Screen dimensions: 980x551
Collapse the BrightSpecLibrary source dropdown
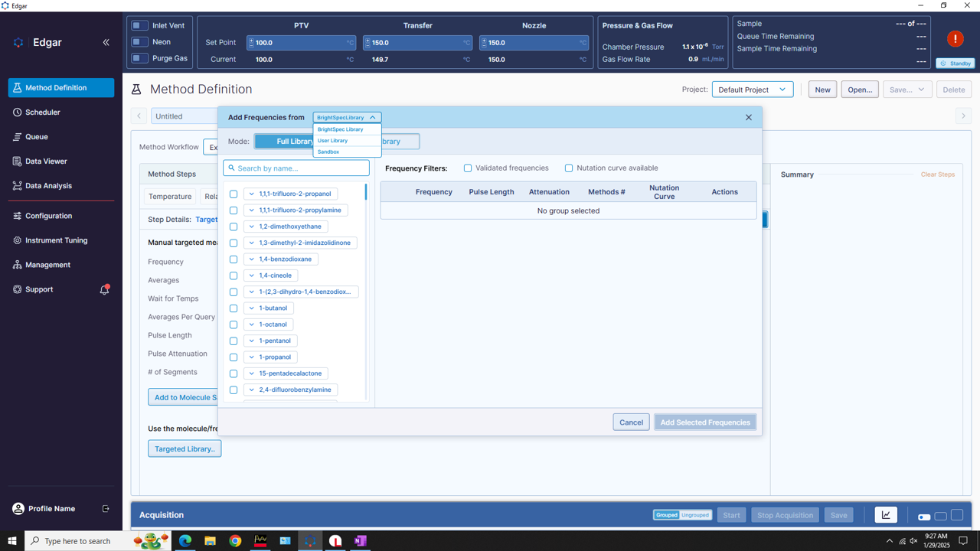(x=347, y=118)
